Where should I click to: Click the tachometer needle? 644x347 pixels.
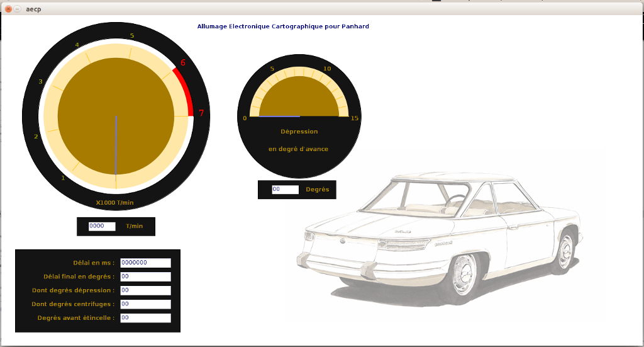(x=116, y=146)
